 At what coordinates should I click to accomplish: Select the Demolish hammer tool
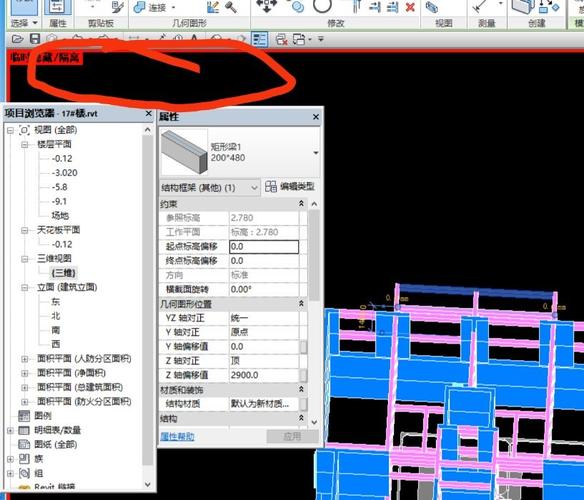tap(231, 7)
